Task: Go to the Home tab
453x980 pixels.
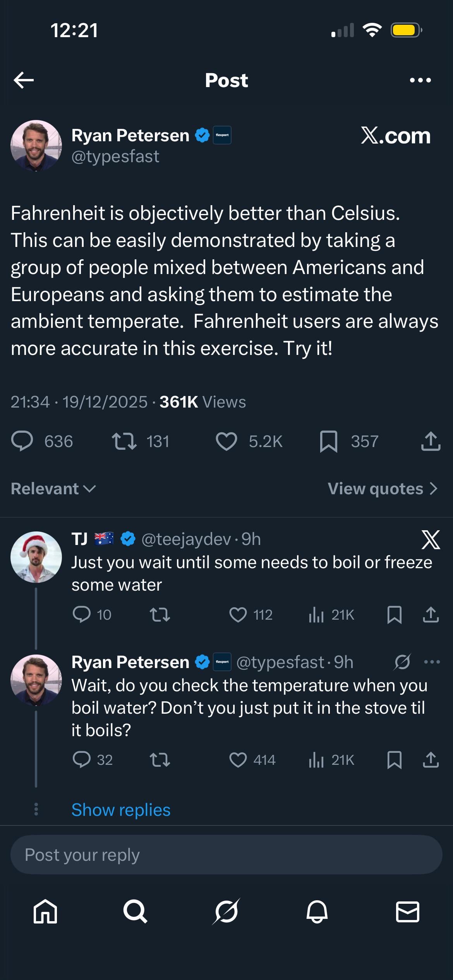Action: [x=45, y=911]
